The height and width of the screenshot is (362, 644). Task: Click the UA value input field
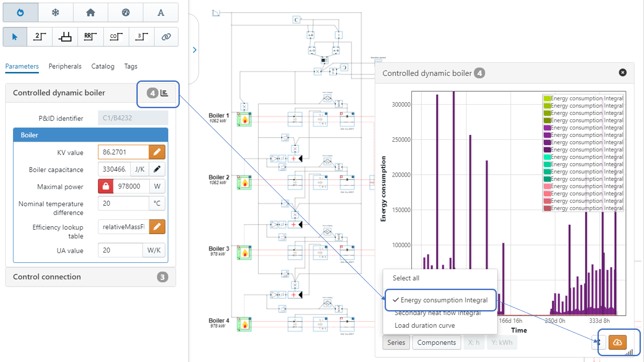120,250
